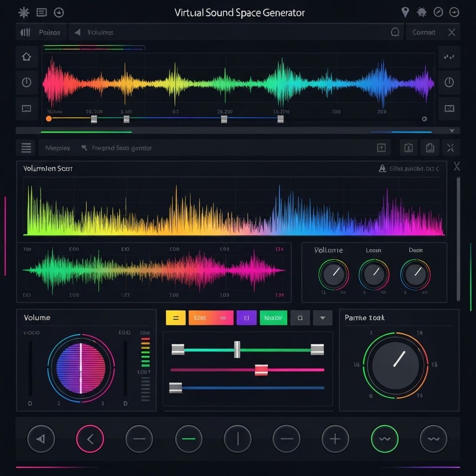
Task: Open the message/notes icon in the top toolbar
Action: (42, 12)
